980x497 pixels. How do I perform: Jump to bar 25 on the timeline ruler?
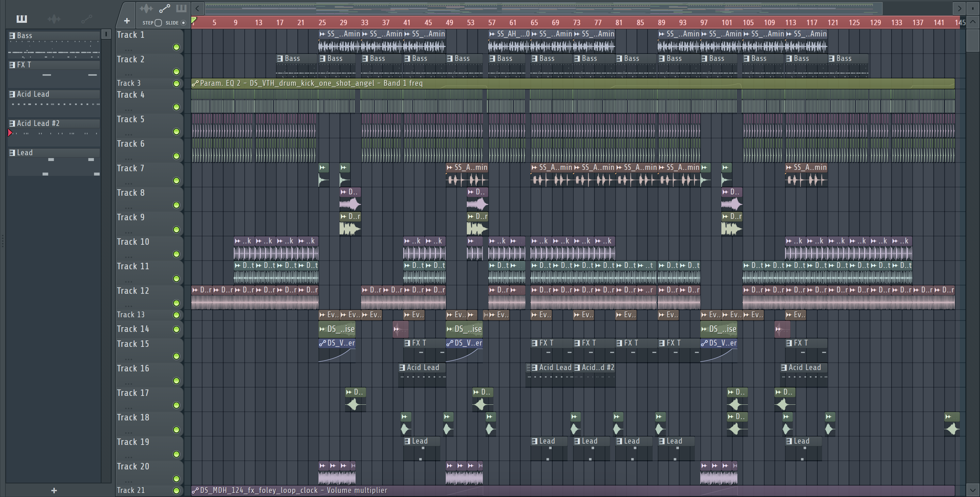(322, 22)
